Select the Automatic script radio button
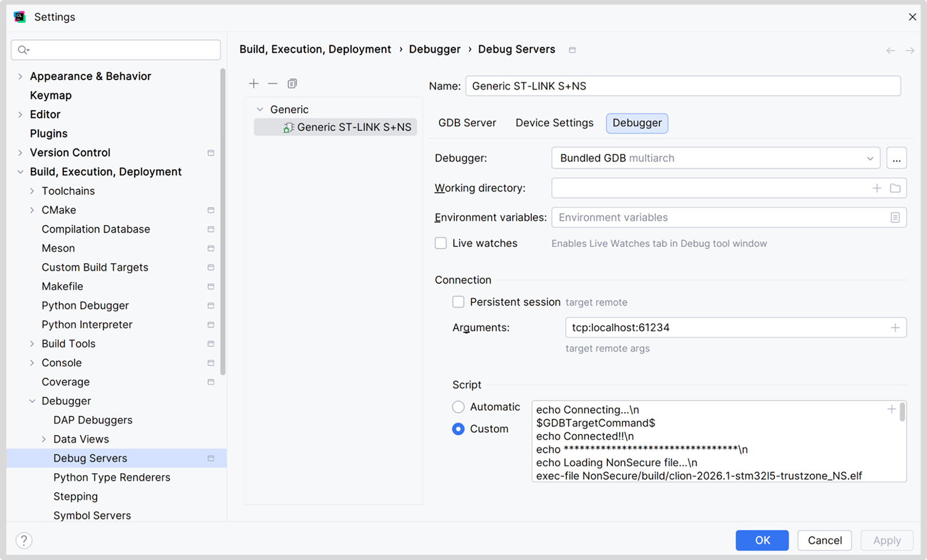 point(458,407)
